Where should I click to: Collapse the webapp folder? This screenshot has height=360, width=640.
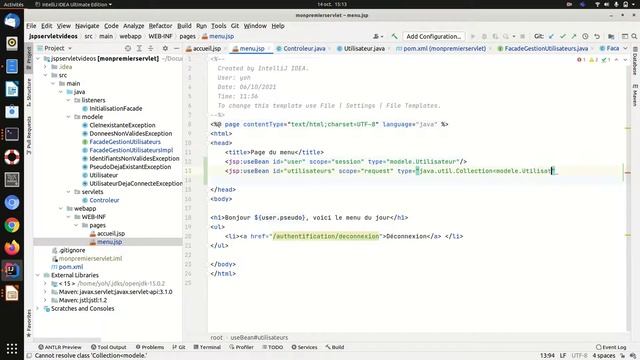(x=61, y=209)
